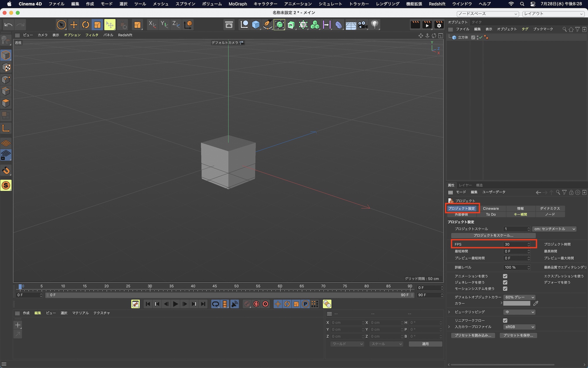The width and height of the screenshot is (588, 368).
Task: Toggle the アニメーションを使う checkbox
Action: 505,276
